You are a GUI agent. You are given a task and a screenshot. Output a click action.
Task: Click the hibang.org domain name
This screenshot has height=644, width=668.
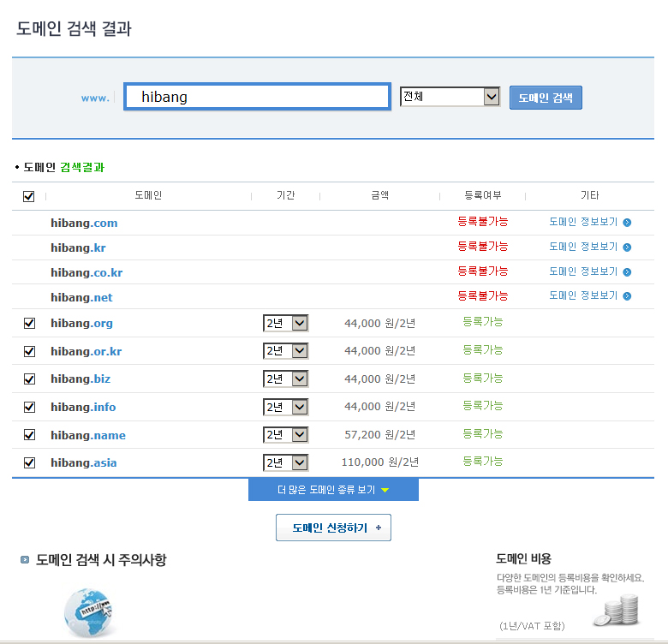tap(82, 323)
